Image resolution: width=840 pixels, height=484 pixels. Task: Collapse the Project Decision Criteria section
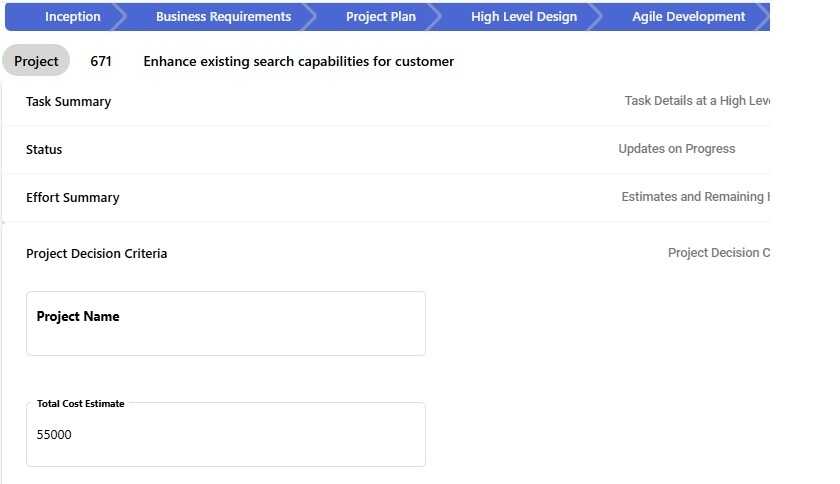[x=96, y=253]
